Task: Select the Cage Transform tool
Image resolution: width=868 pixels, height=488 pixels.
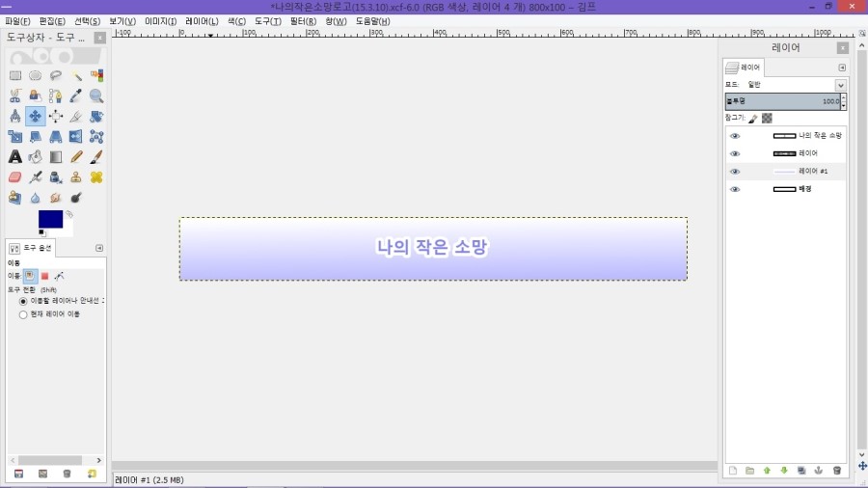Action: coord(96,137)
